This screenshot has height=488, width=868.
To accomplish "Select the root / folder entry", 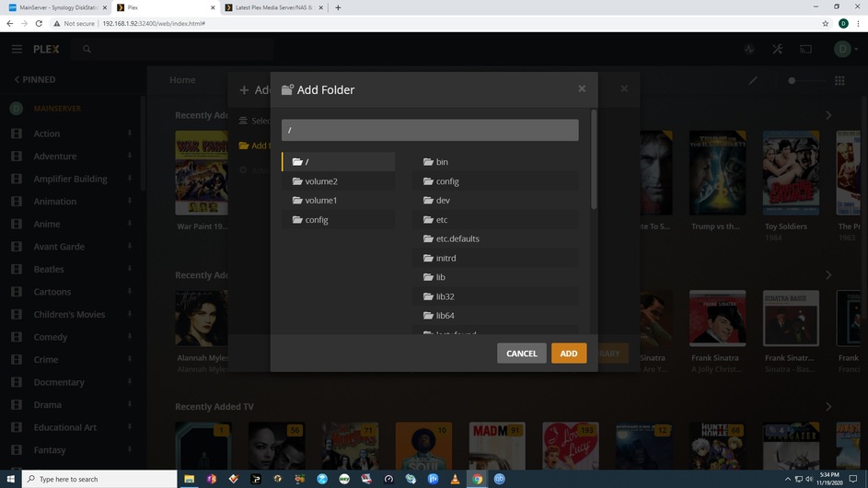I will coord(338,162).
